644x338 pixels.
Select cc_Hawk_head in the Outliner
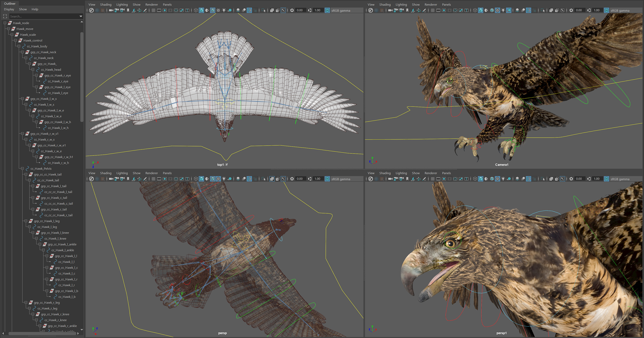click(x=51, y=69)
